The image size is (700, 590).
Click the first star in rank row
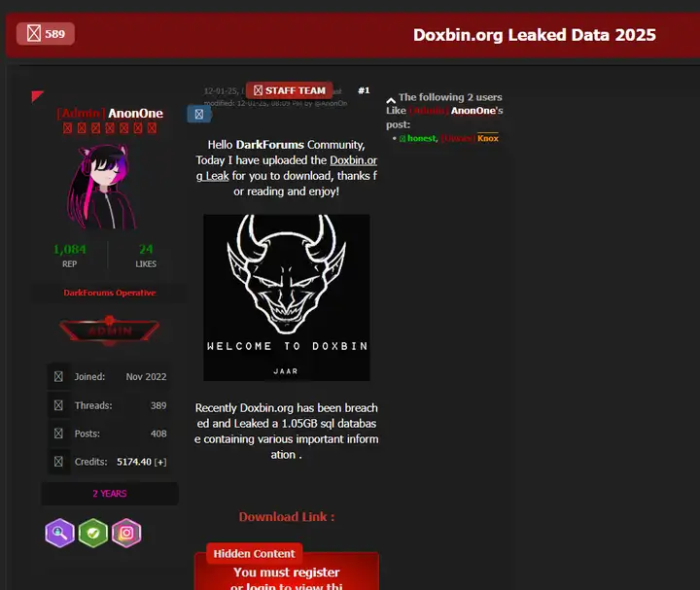[x=67, y=128]
